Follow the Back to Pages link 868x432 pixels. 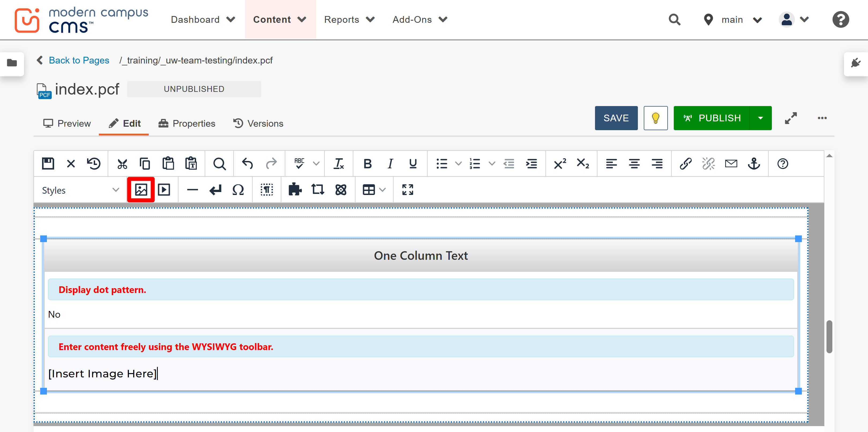pos(79,60)
